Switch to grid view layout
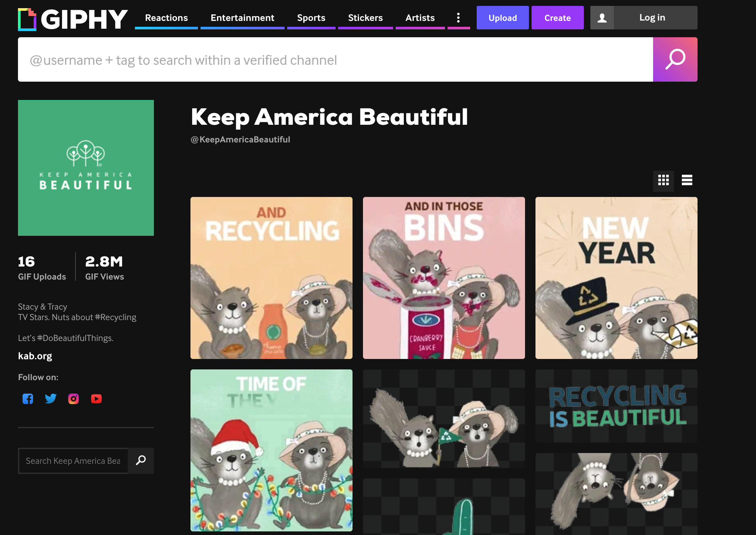Image resolution: width=756 pixels, height=535 pixels. pos(664,180)
